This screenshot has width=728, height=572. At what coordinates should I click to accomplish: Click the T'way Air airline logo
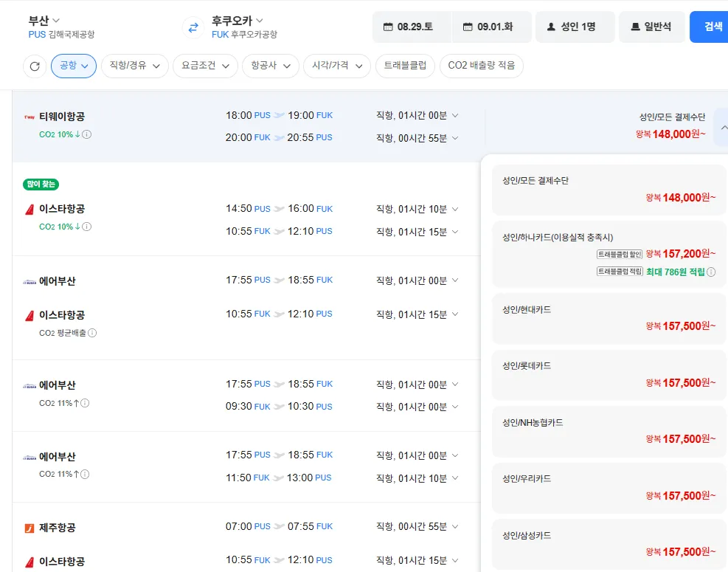point(30,117)
